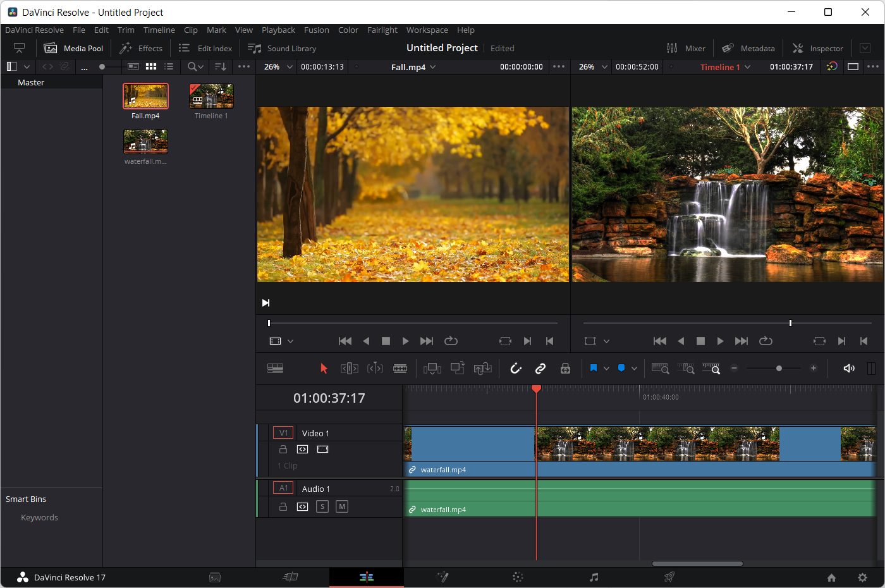Open the Edit Index panel
Image resolution: width=885 pixels, height=588 pixels.
205,48
